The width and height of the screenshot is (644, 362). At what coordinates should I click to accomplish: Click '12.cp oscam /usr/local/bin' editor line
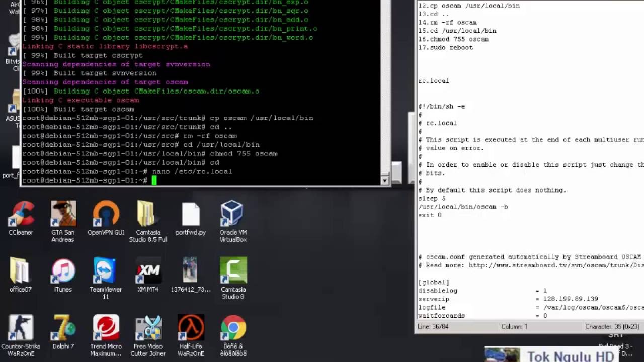[469, 6]
